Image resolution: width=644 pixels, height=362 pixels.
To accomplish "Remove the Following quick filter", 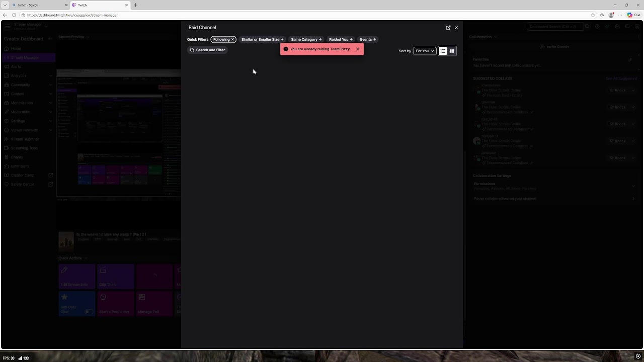I will click(x=223, y=39).
